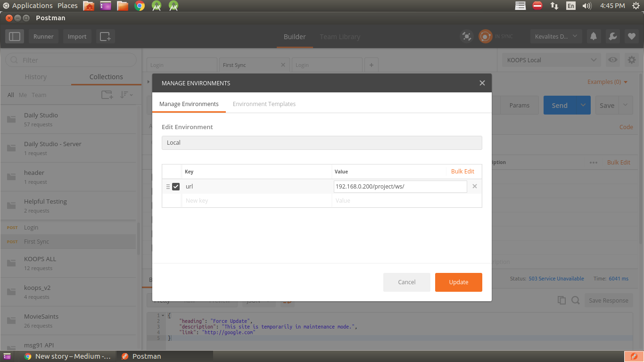This screenshot has height=362, width=644.
Task: Collapse the JSON response fold arrow on line 1
Action: click(163, 315)
